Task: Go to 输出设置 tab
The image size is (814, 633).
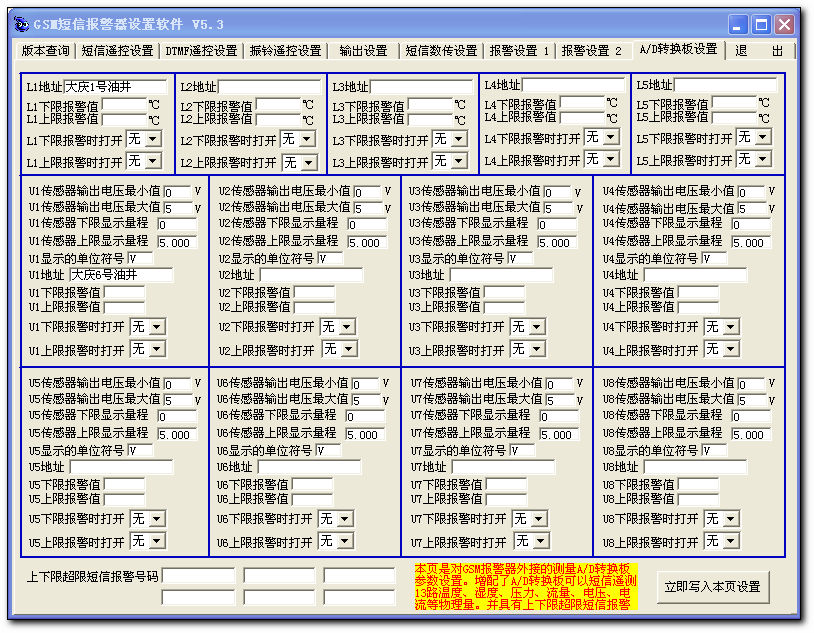Action: pos(363,50)
